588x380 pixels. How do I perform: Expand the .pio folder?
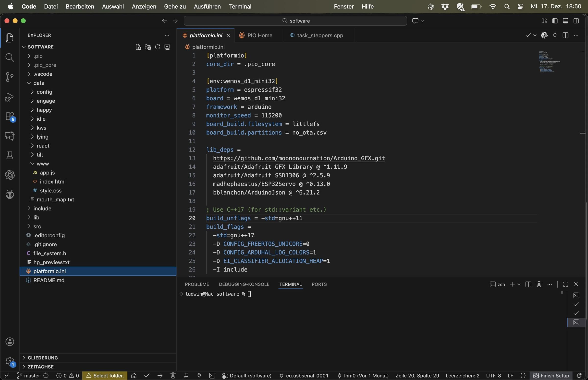[x=98, y=56]
